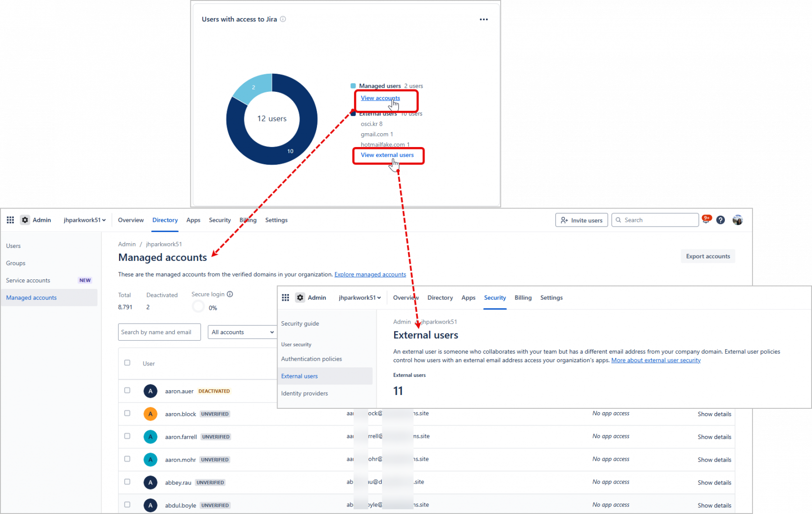
Task: Open jhparkwork51 org dropdown in Managed accounts window
Action: coord(85,220)
